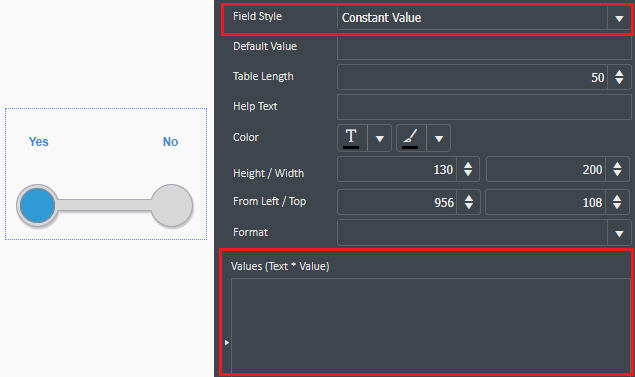Viewport: 635px width, 377px height.
Task: Click the Height stepper arrows
Action: click(468, 169)
